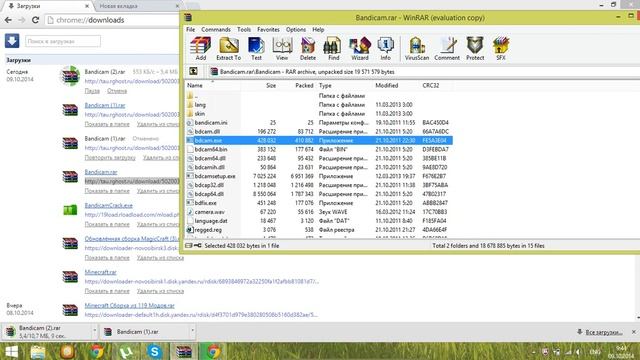
Task: Select the lang folder row
Action: point(319,104)
